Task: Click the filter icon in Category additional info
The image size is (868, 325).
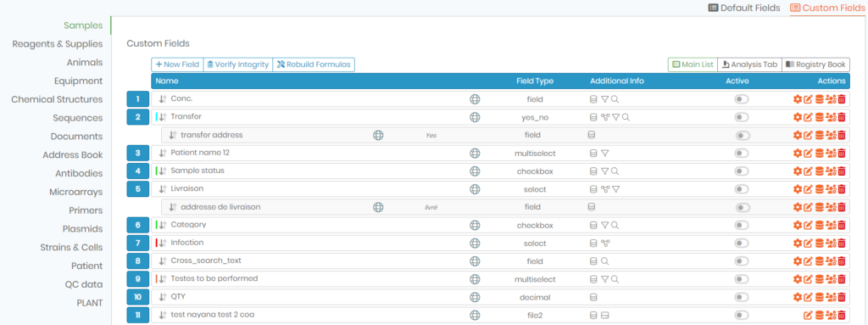Action: click(605, 225)
